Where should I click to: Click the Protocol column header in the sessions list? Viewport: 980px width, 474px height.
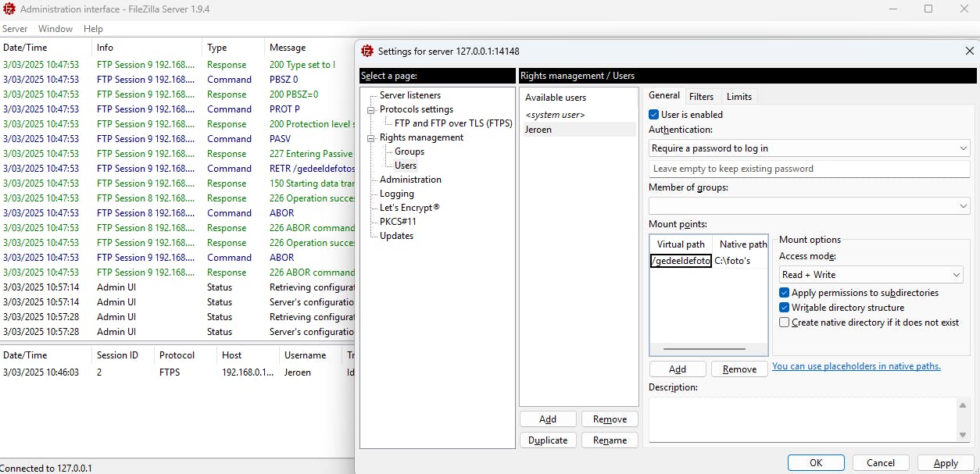[x=186, y=355]
